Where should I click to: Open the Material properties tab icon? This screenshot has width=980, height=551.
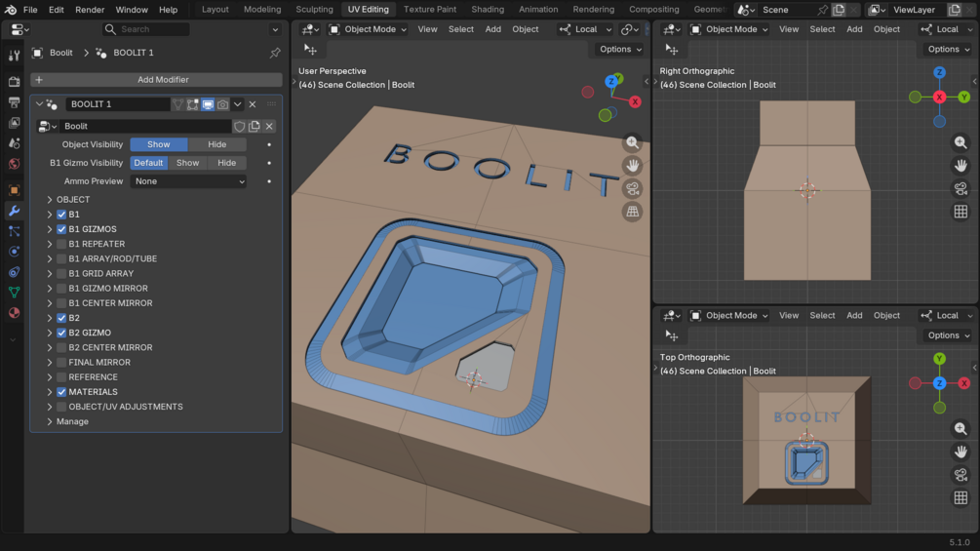14,312
